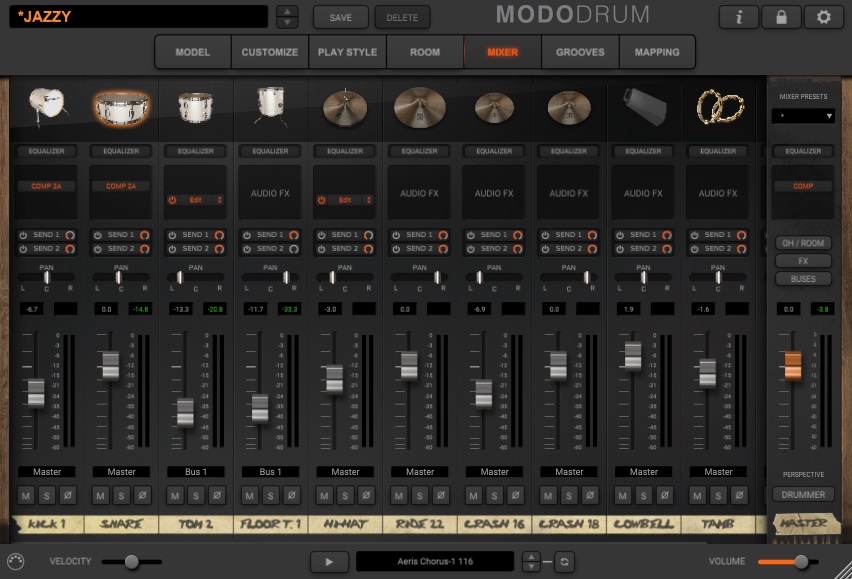Select the Kick drum icon

click(x=46, y=105)
